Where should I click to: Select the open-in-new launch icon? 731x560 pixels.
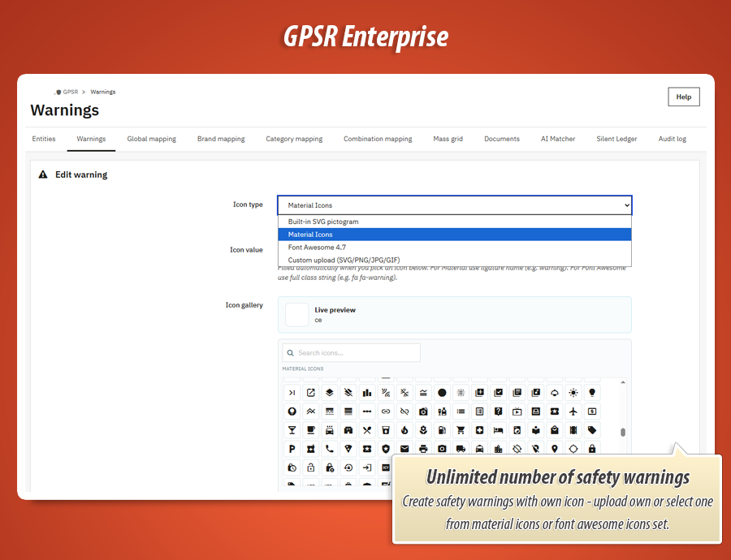coord(311,393)
